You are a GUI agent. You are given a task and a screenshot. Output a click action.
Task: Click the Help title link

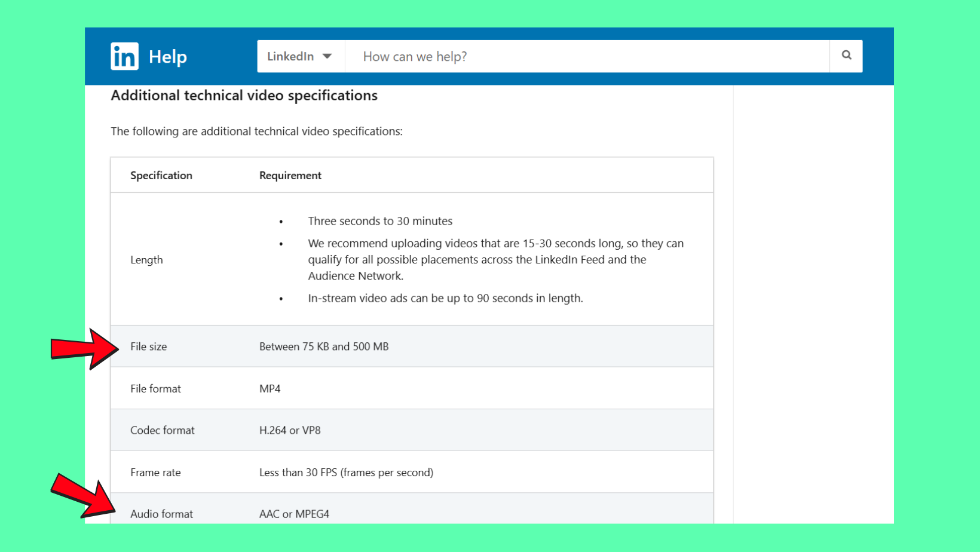pos(168,57)
